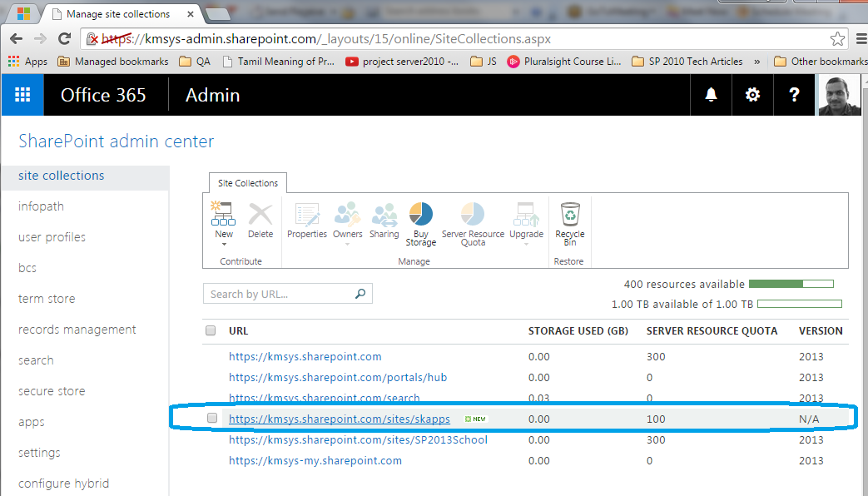The width and height of the screenshot is (868, 496).
Task: Check the sites/skapps row checkbox
Action: 212,418
